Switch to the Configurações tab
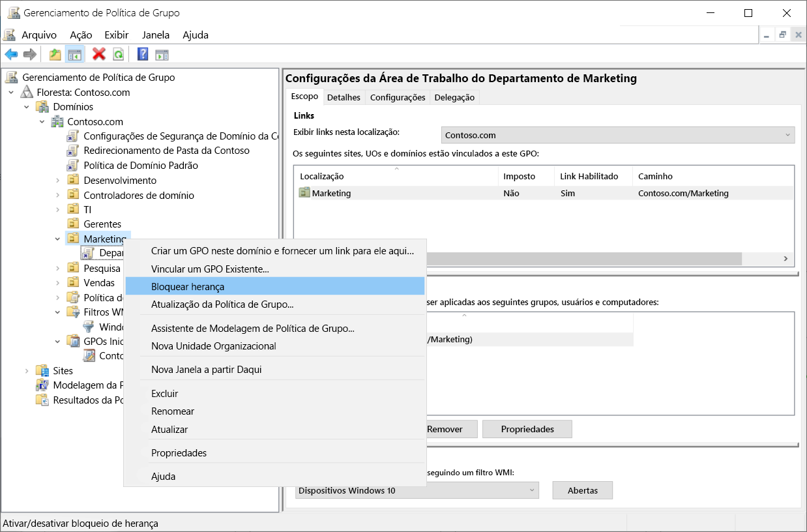 [398, 97]
